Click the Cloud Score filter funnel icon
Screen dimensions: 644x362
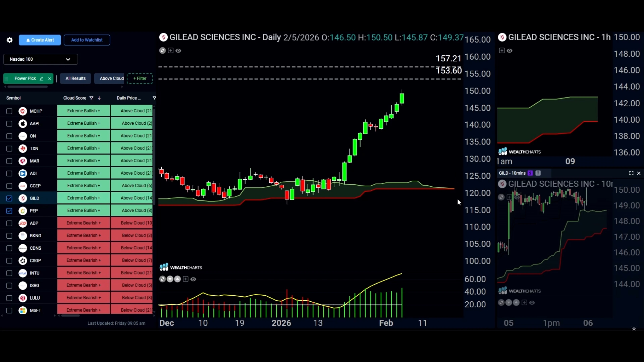tap(91, 98)
